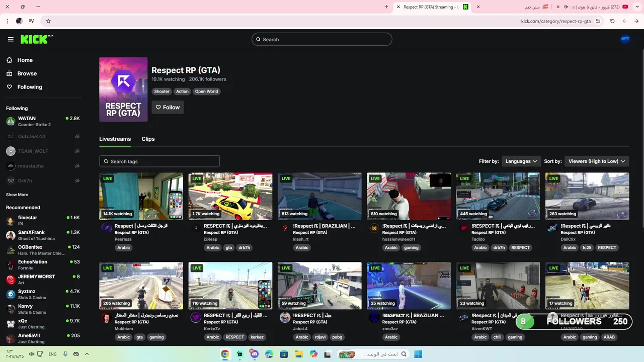Open SamXFrank channel in Recommended
Viewport: 644px width, 362px height.
(43, 235)
